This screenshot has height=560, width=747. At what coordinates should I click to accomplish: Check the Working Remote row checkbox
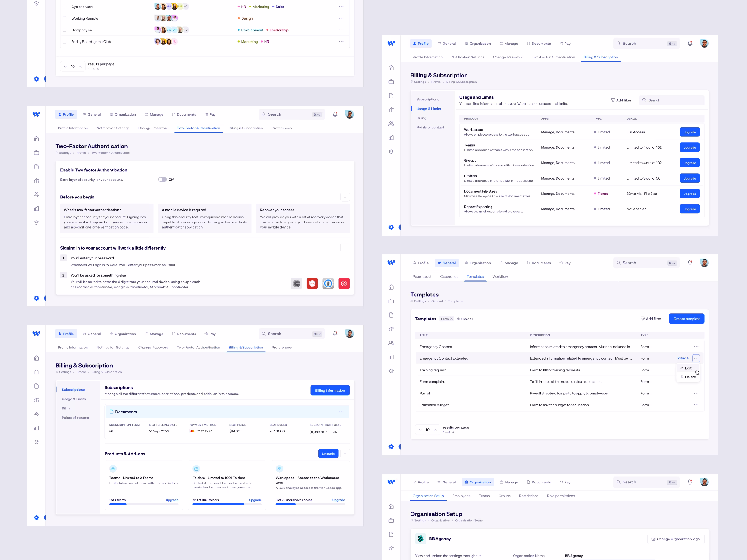coord(64,18)
